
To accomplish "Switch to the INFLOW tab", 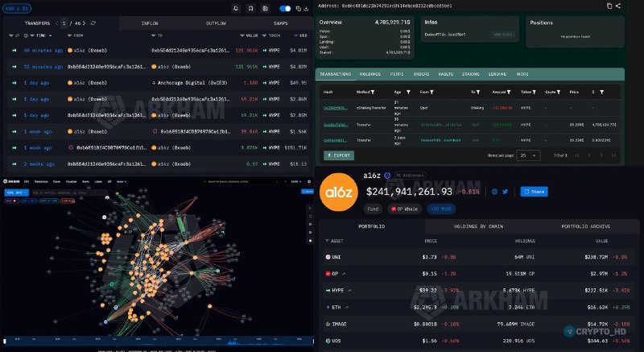I will 150,23.
